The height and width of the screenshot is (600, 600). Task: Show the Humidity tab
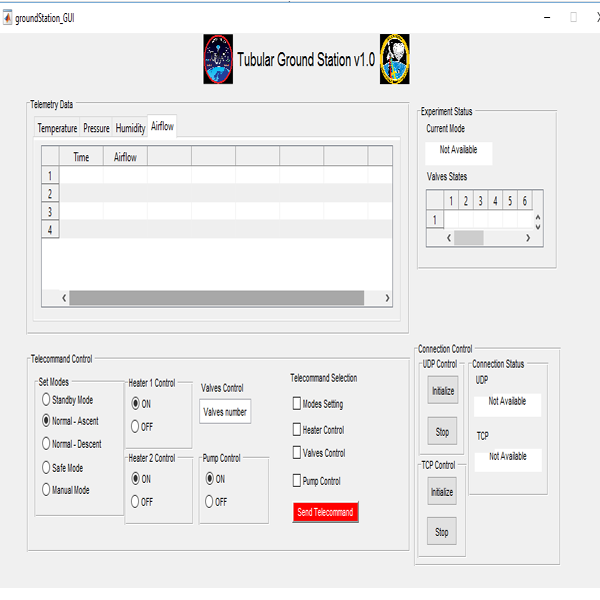point(130,128)
